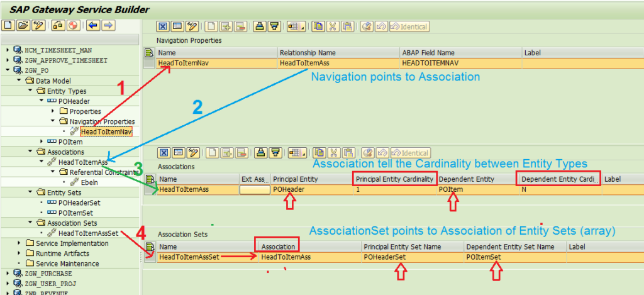Screen dimensions: 644x295
Task: Select the HeadToItemNav row via row selector
Action: point(150,64)
